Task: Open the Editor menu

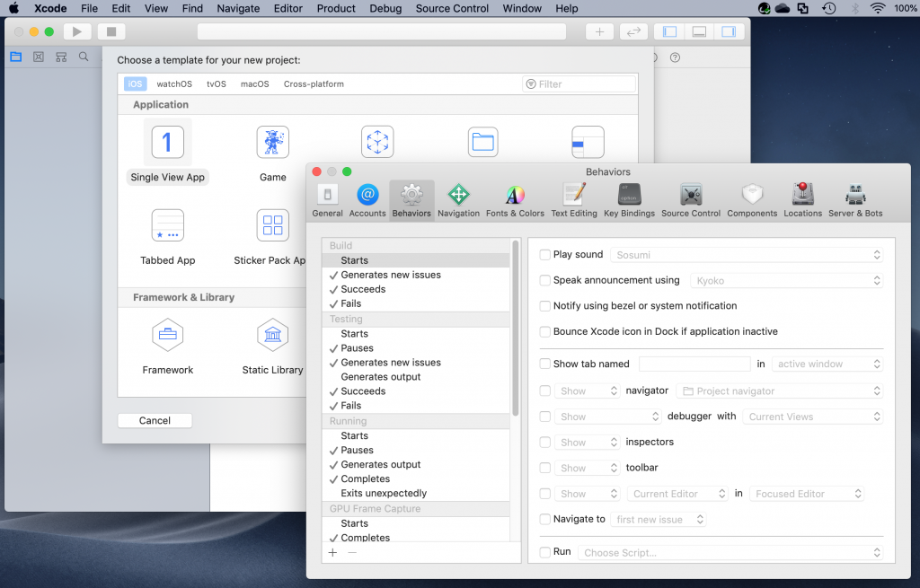Action: coord(288,8)
